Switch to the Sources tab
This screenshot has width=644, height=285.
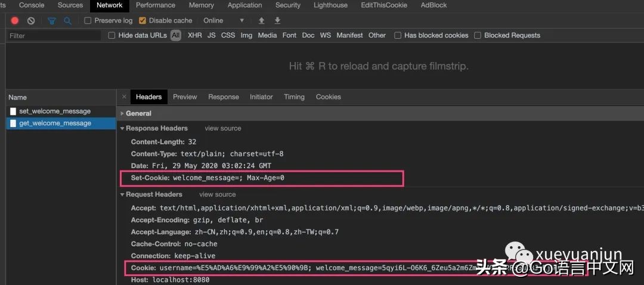(x=70, y=5)
